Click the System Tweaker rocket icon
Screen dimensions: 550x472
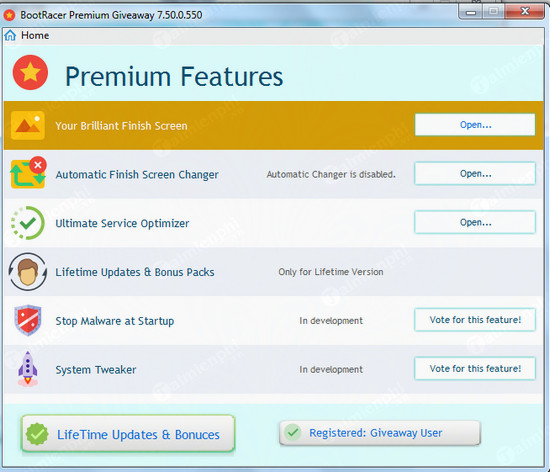tap(28, 369)
